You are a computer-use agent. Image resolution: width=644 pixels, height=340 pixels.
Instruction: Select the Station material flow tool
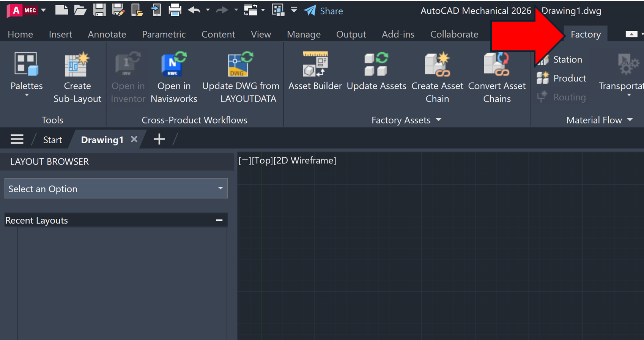pyautogui.click(x=560, y=60)
